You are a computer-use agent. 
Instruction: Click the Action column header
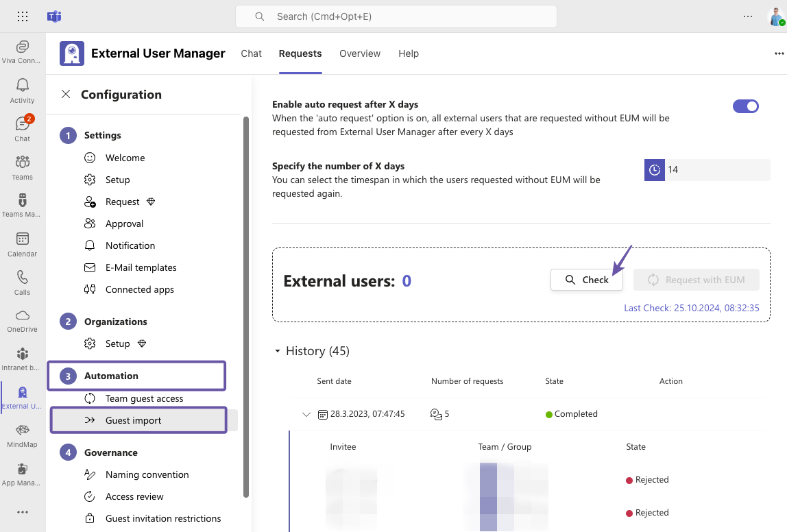pos(671,381)
